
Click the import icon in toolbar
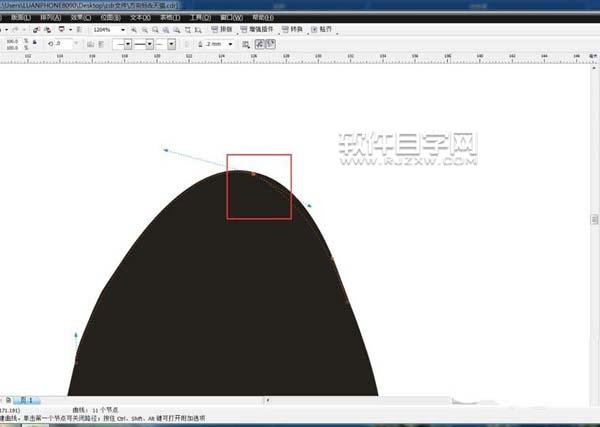click(36, 29)
